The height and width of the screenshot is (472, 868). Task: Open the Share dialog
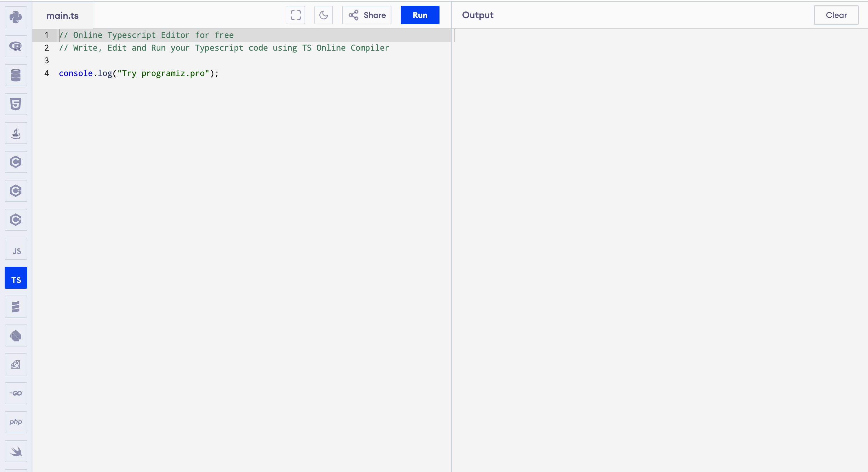pyautogui.click(x=367, y=15)
